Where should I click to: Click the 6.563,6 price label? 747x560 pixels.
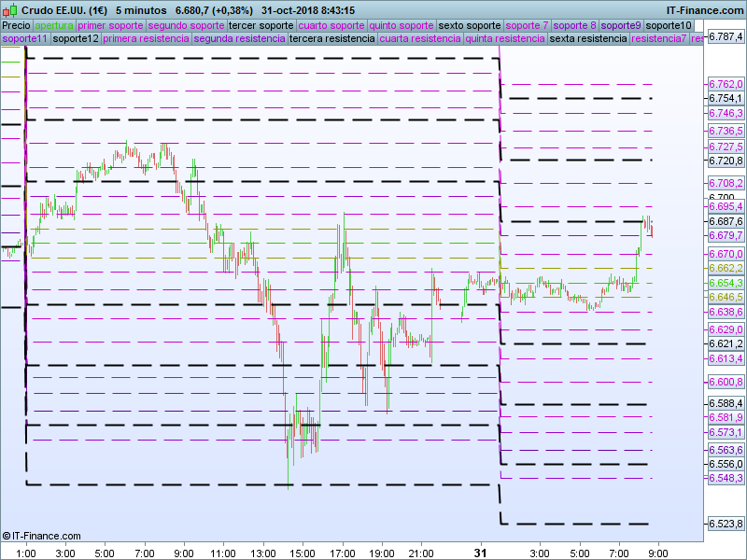click(x=726, y=450)
